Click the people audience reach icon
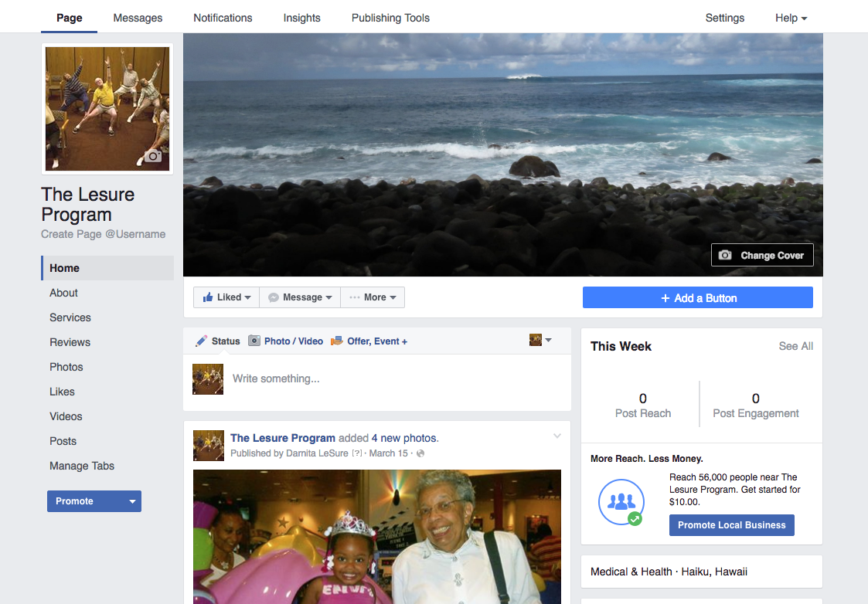This screenshot has height=604, width=868. [621, 502]
